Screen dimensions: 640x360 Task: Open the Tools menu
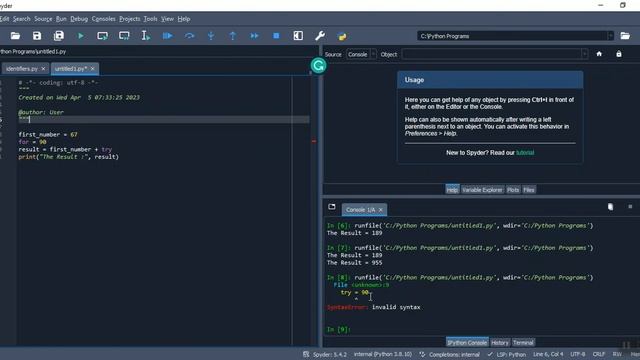point(150,19)
